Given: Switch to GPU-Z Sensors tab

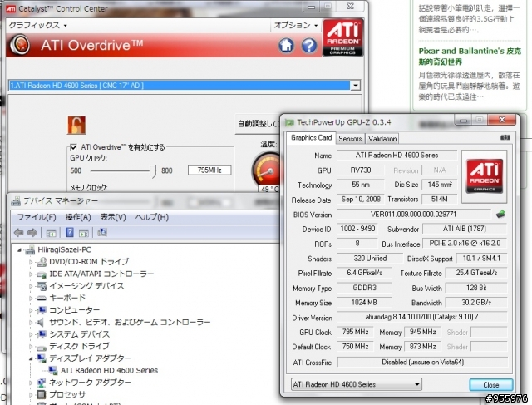Looking at the screenshot, I should pyautogui.click(x=350, y=139).
